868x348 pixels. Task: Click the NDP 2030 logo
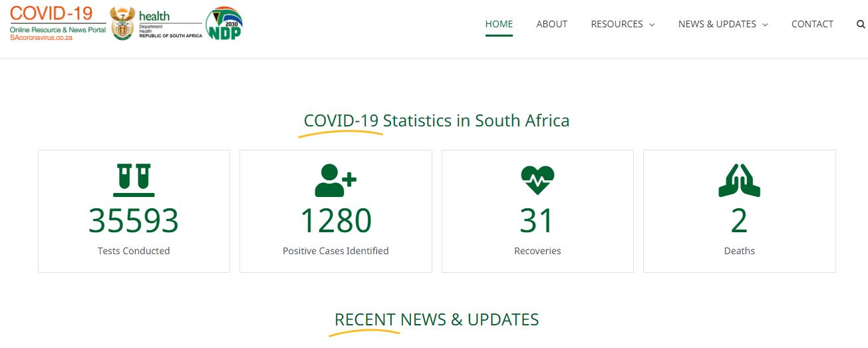pos(224,24)
